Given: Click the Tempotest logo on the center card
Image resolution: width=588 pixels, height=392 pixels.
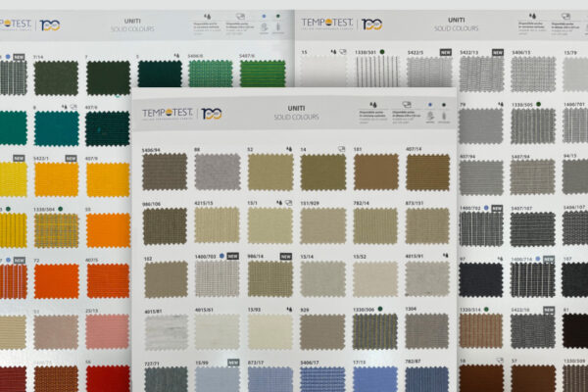Looking at the screenshot, I should (x=168, y=114).
